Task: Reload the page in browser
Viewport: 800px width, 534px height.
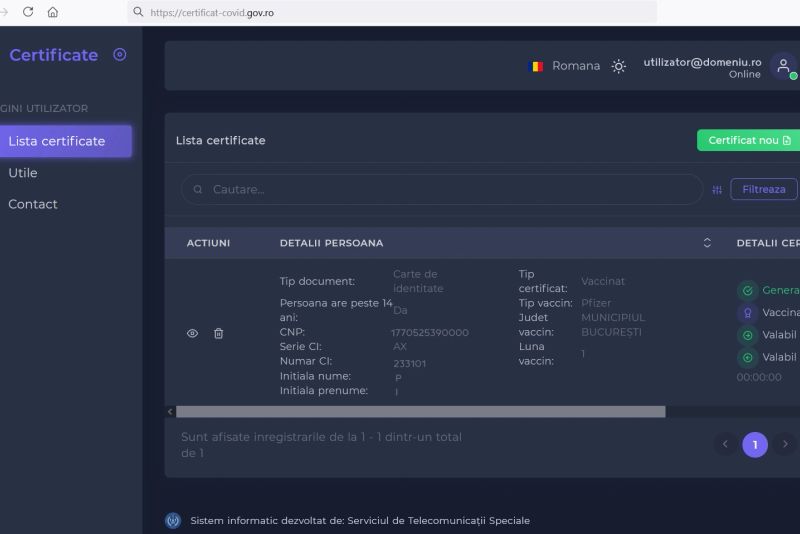Action: click(28, 12)
